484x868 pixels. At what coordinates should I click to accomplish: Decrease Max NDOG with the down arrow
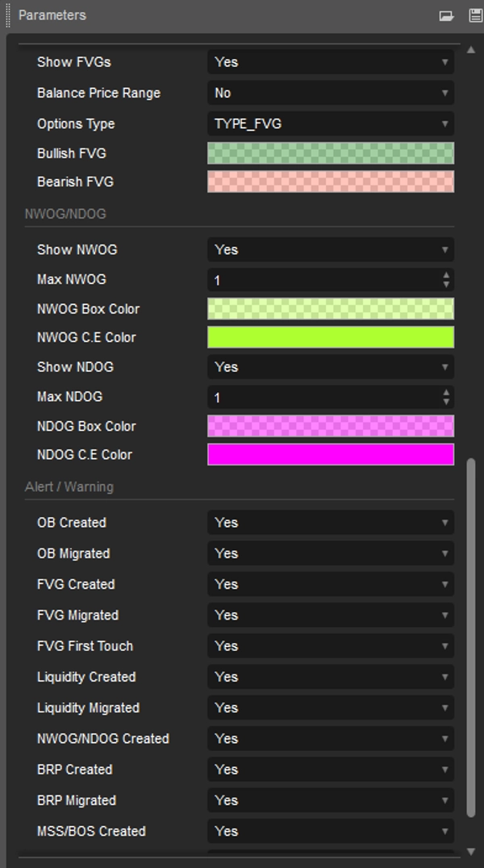coord(447,402)
